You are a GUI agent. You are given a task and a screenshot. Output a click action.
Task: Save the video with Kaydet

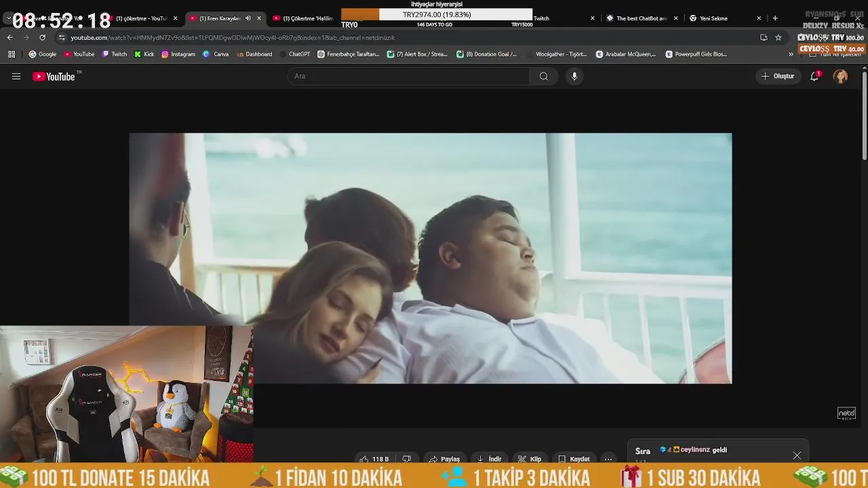pos(574,459)
